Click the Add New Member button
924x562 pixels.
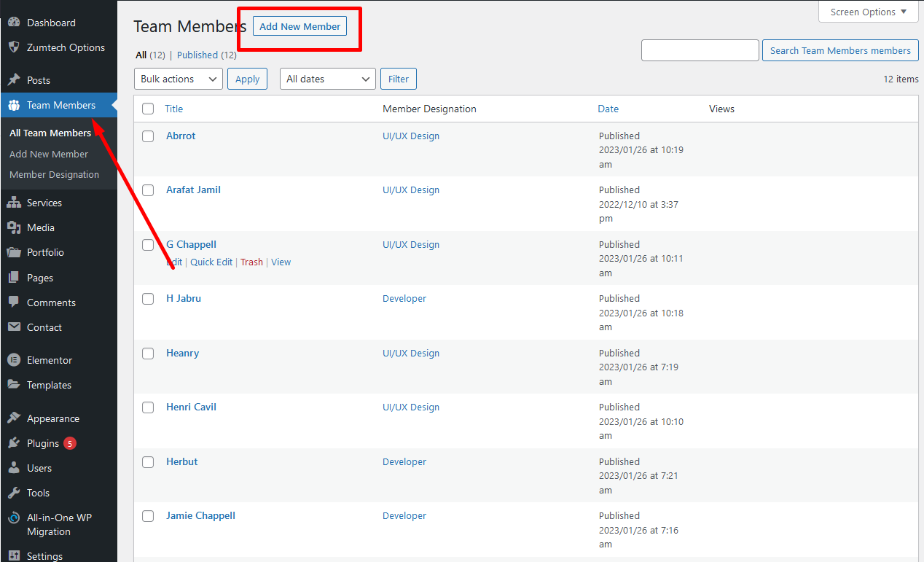(300, 26)
